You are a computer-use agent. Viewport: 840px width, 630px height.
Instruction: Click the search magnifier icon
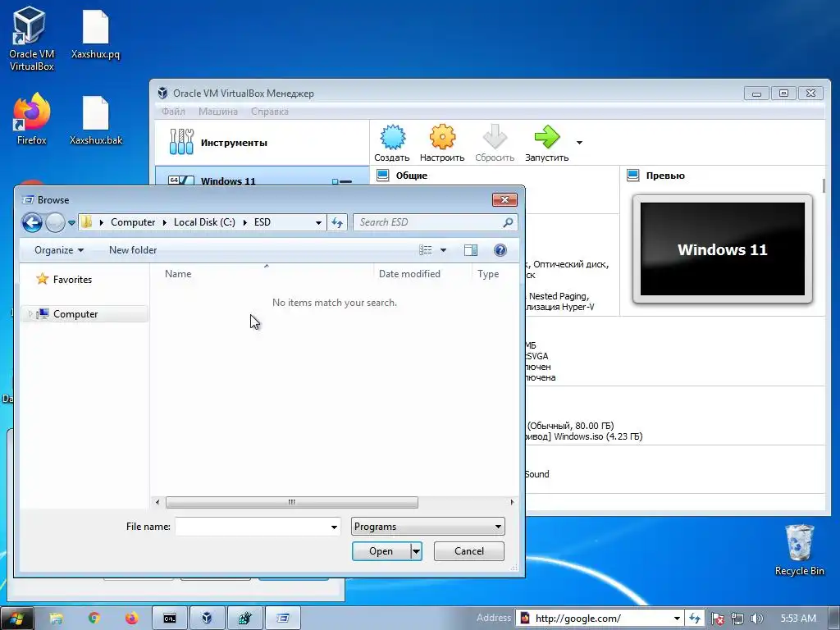508,222
